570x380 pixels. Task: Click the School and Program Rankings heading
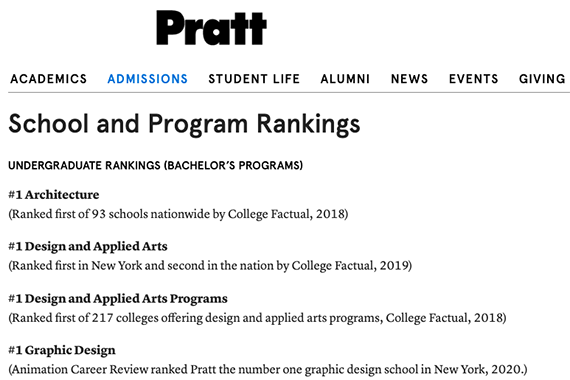184,124
